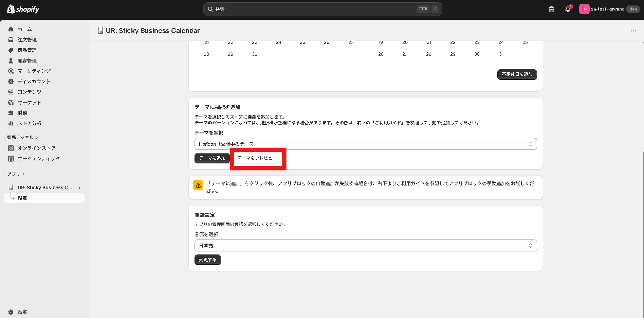This screenshot has height=318, width=644.
Task: Click the テーマをプレビュー button
Action: (x=257, y=158)
